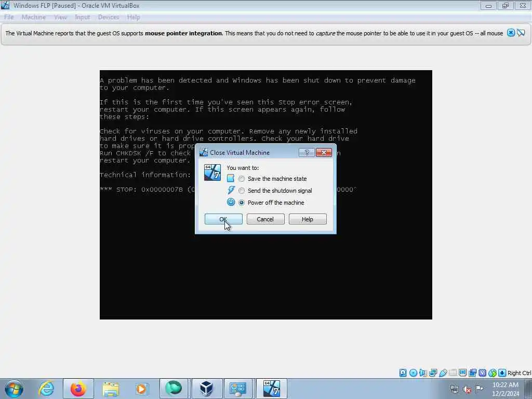The width and height of the screenshot is (532, 399).
Task: Launch Internet Explorer from the taskbar
Action: 46,389
